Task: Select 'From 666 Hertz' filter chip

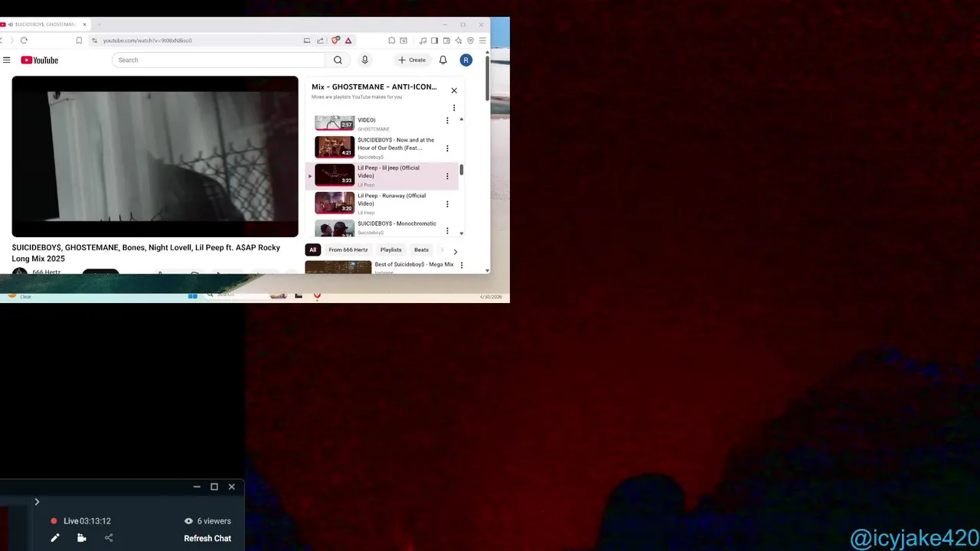Action: (348, 249)
